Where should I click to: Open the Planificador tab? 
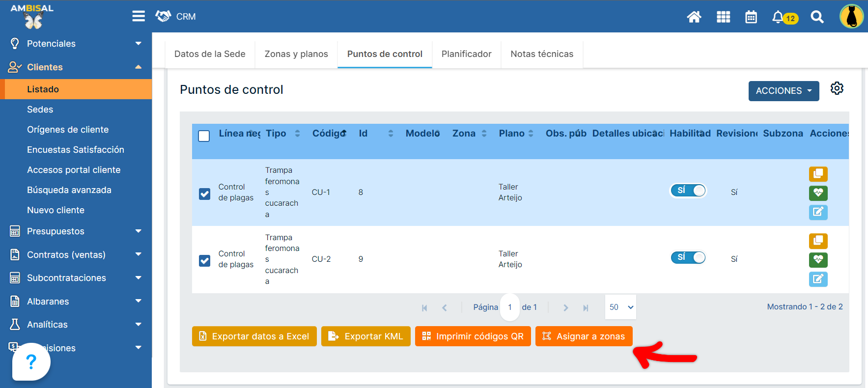click(x=466, y=54)
